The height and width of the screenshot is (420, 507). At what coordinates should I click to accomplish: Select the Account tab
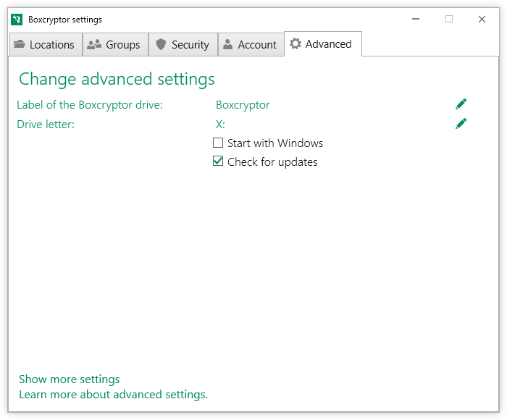click(251, 45)
